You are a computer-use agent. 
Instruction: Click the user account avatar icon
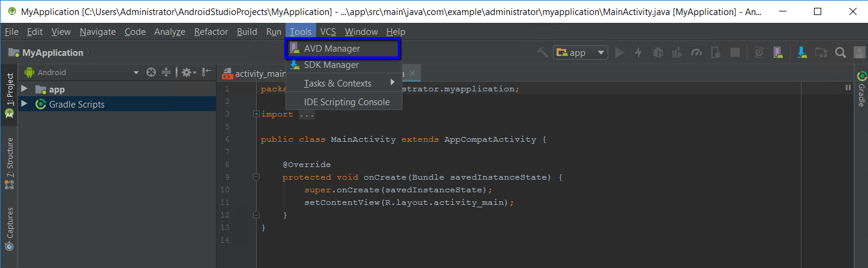(858, 52)
